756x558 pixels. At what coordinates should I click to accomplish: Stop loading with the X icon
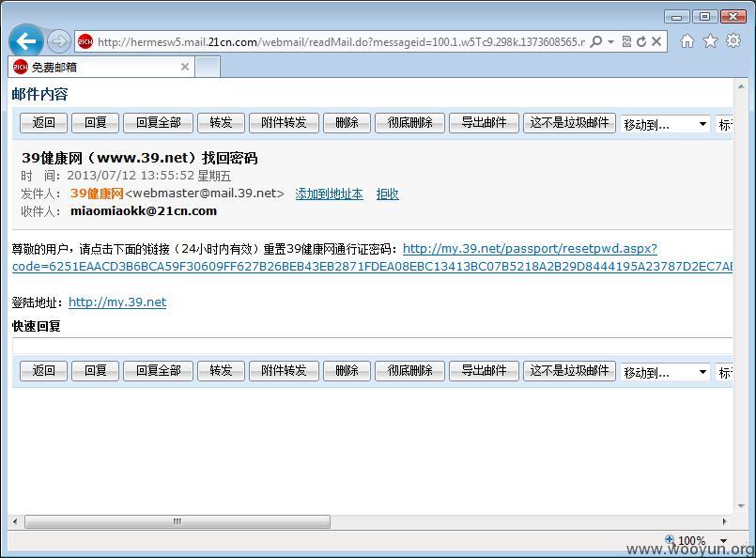click(656, 41)
